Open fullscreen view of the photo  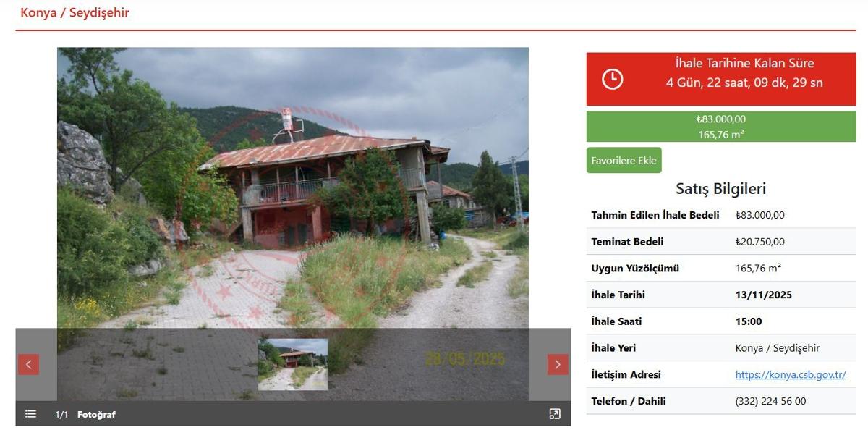tap(555, 414)
